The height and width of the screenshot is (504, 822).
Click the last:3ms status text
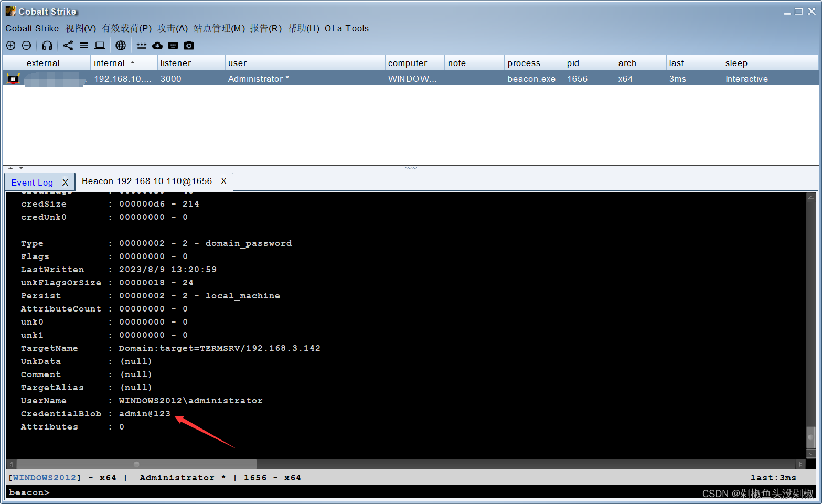pyautogui.click(x=773, y=478)
